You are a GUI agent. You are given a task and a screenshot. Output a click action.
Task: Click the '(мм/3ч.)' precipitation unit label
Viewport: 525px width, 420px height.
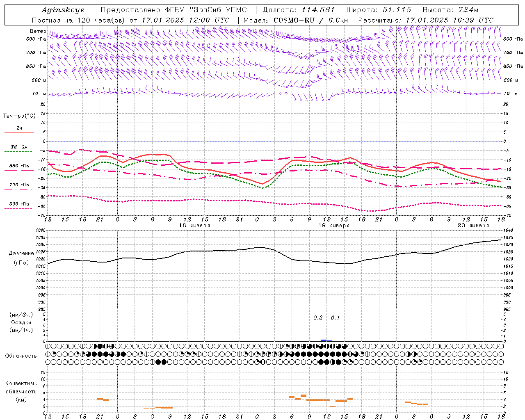tap(21, 315)
